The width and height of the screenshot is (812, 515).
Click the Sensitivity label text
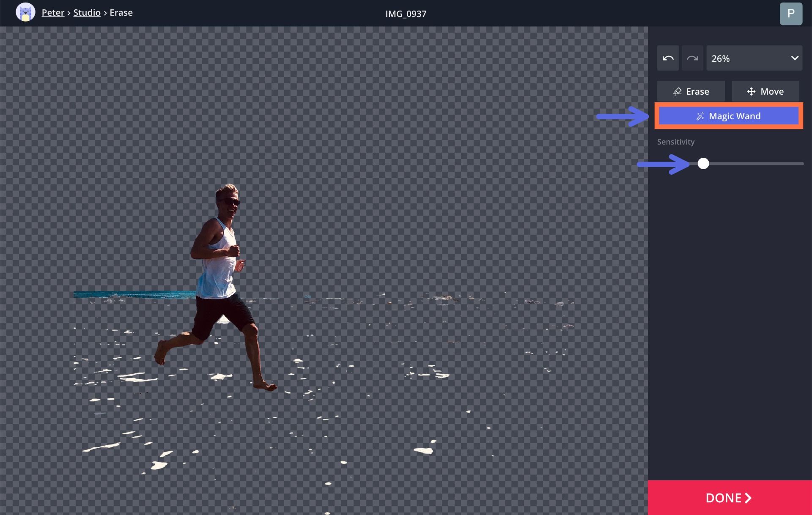pyautogui.click(x=675, y=142)
